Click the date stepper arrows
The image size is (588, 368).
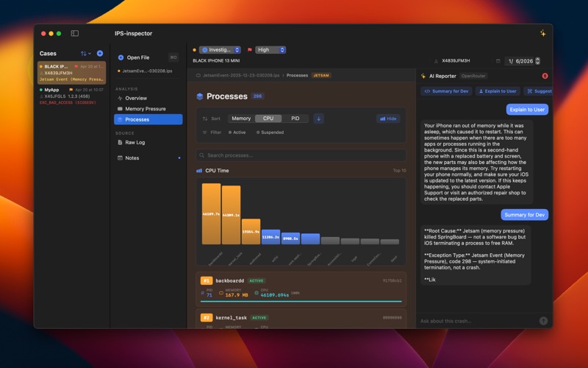[x=538, y=61]
